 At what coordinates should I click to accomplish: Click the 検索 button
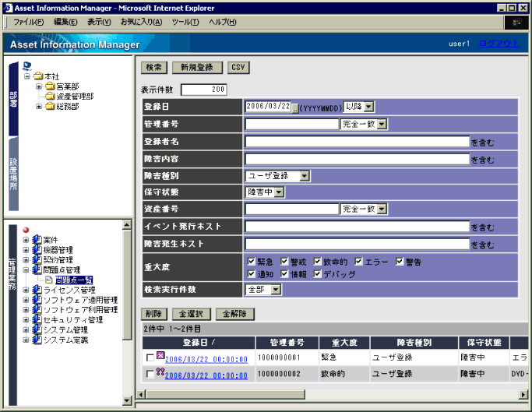[154, 68]
